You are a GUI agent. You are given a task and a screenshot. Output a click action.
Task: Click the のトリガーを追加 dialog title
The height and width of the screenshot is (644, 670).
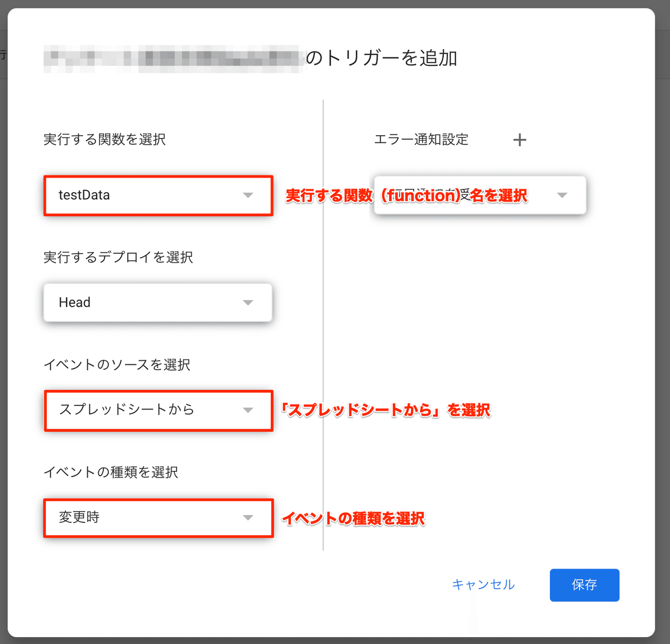click(x=382, y=58)
